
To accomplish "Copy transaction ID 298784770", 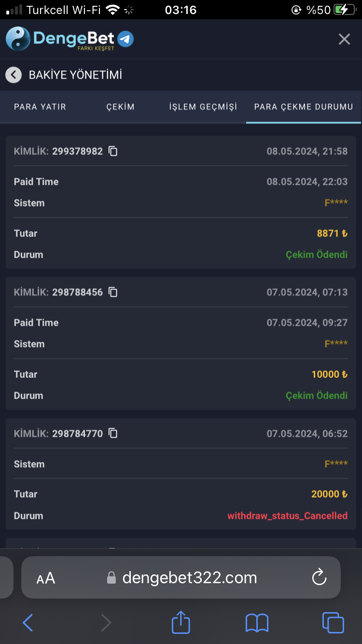I will [x=113, y=434].
